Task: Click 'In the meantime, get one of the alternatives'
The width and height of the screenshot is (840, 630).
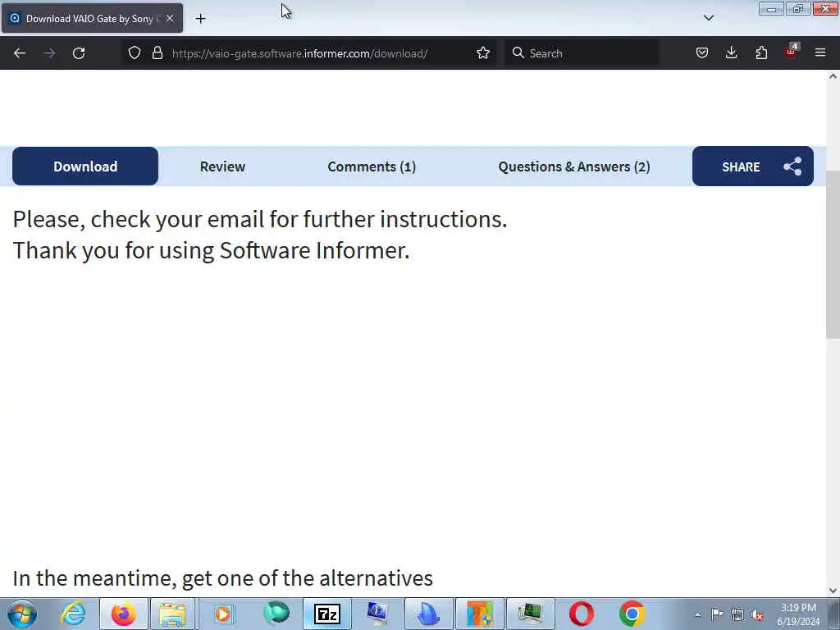Action: [223, 578]
